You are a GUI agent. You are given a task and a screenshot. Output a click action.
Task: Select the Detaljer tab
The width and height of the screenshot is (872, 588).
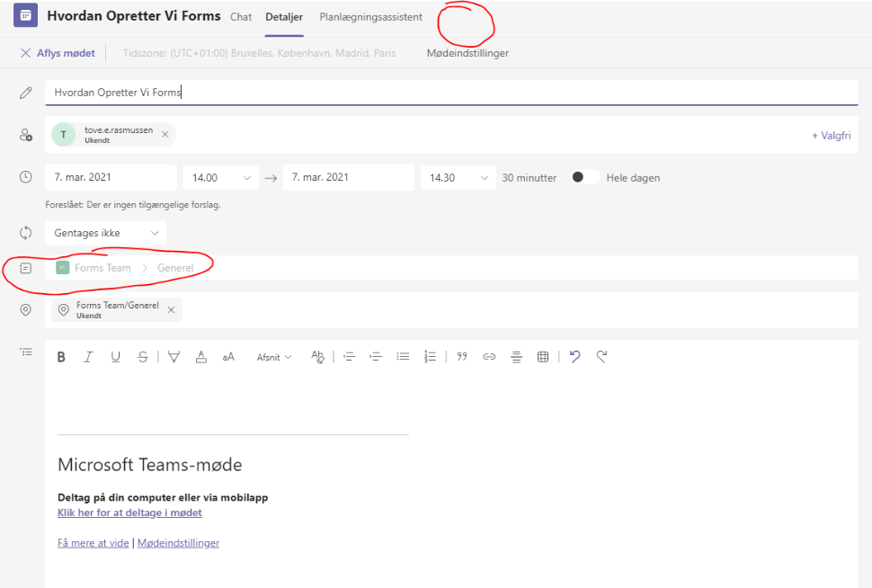(284, 17)
